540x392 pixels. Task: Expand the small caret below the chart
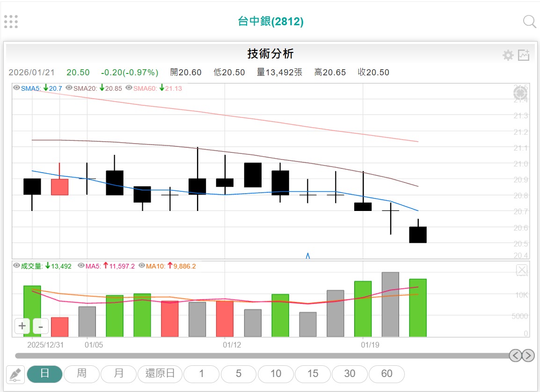click(308, 255)
